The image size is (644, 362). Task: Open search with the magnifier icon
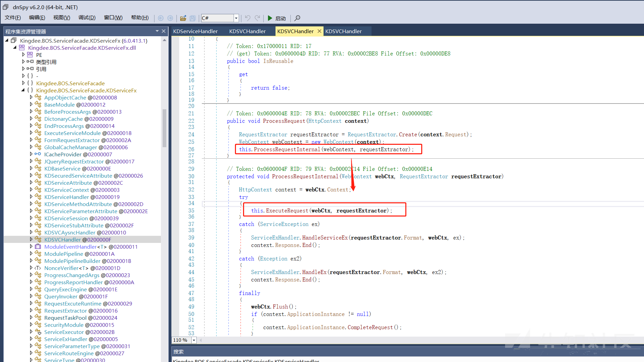coord(297,18)
